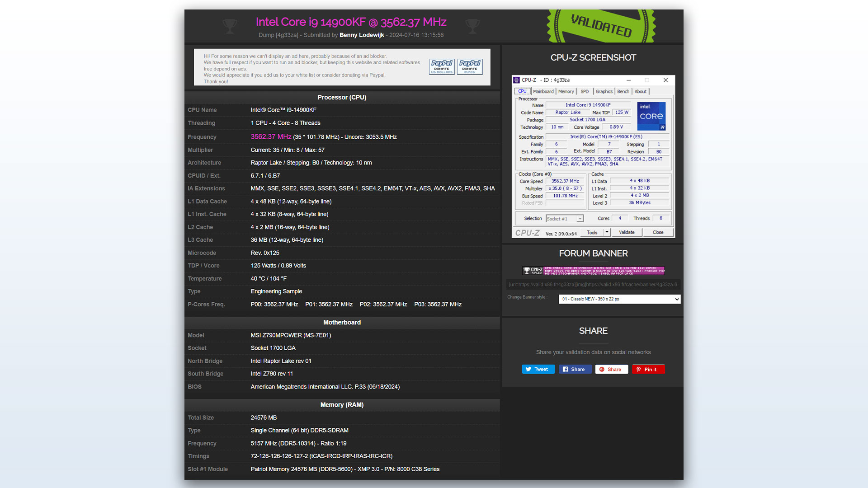Click the CPU-Z SCREENSHOT heading
Image resolution: width=868 pixels, height=488 pixels.
(593, 58)
